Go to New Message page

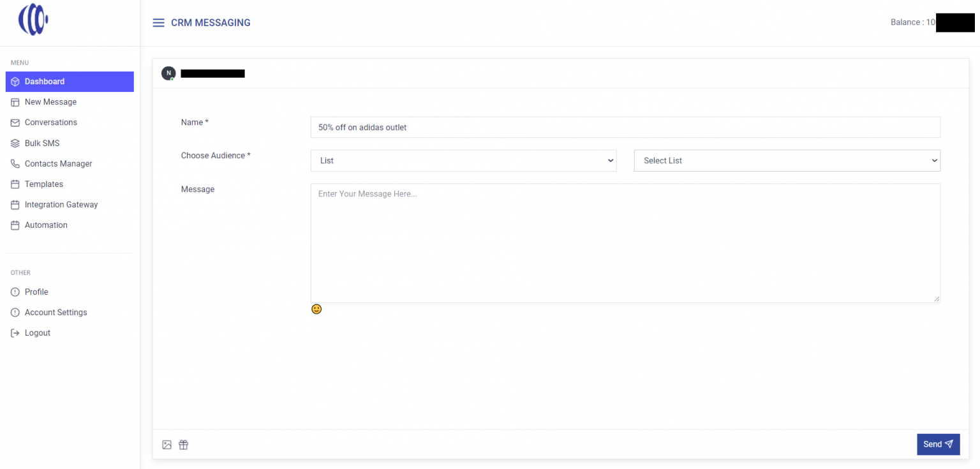click(50, 102)
